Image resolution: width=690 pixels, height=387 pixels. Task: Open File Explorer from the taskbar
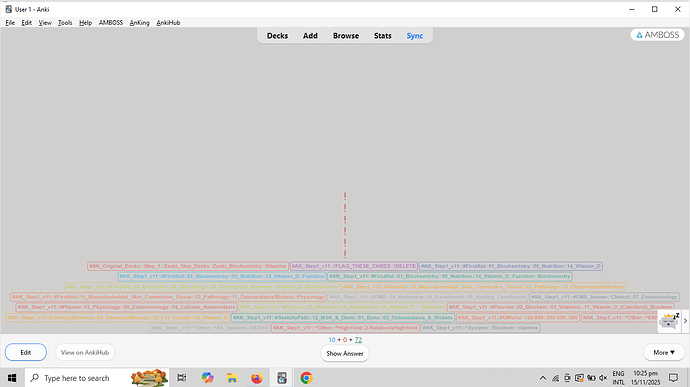pos(232,378)
